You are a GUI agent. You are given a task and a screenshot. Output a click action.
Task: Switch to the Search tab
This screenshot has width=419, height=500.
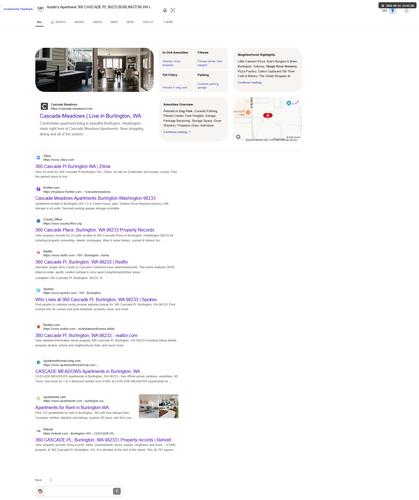coord(58,22)
